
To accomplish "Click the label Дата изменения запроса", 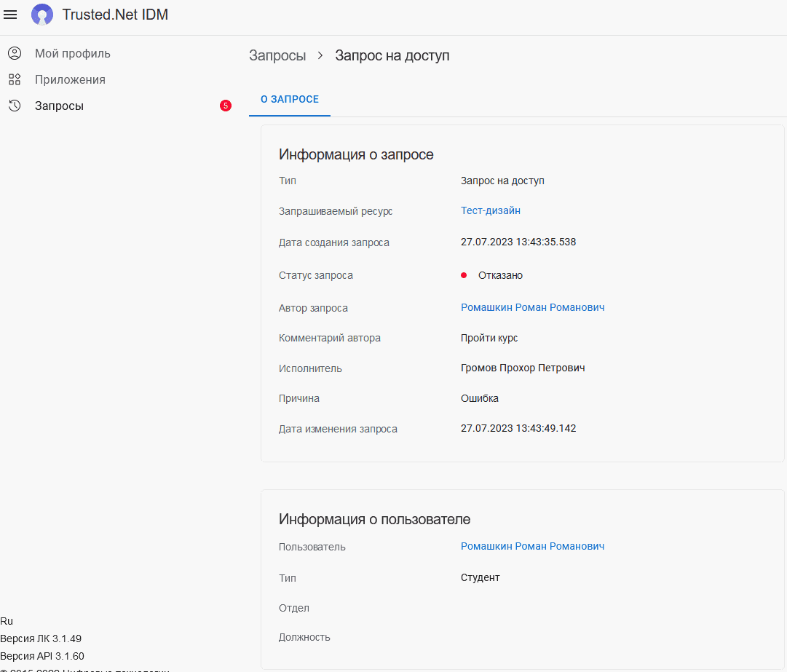I will 338,429.
